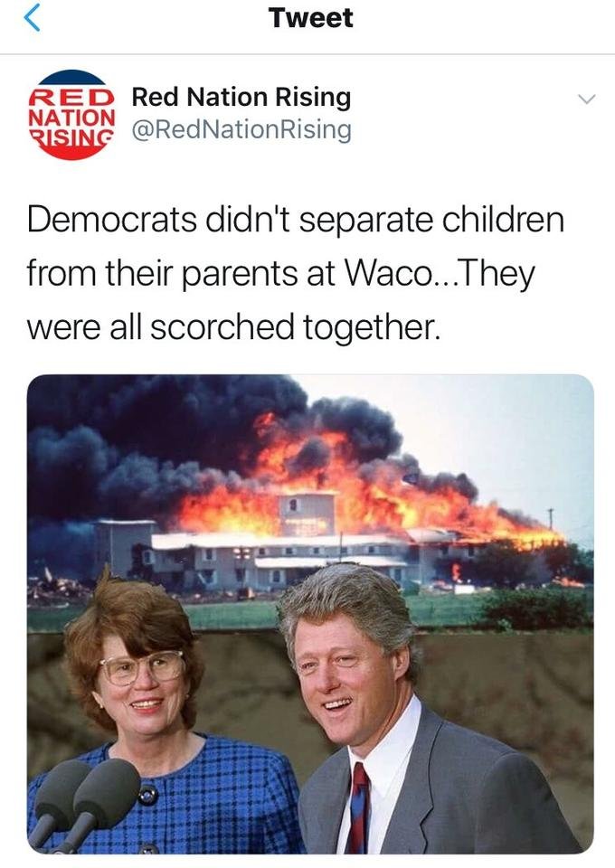Expand the tweet options chevron
Screen dimensions: 615x868
coord(586,99)
